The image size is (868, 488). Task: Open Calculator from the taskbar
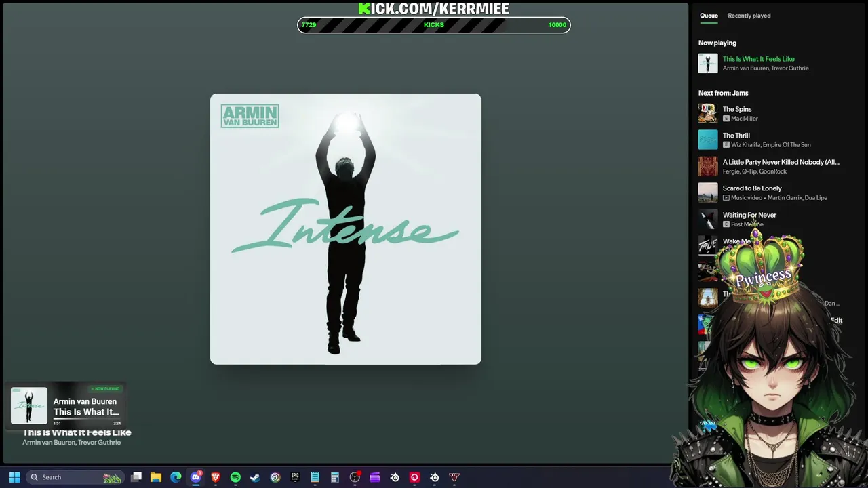coord(334,477)
